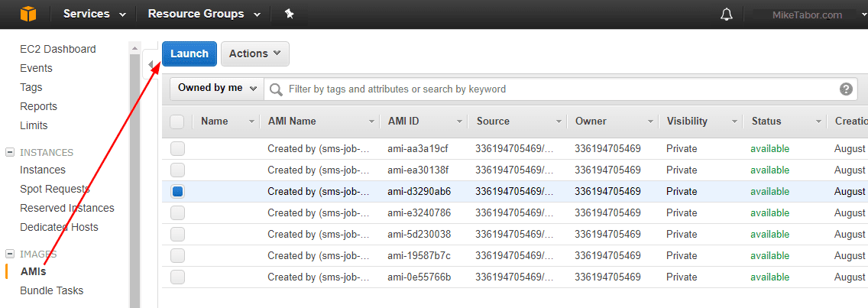Screen dimensions: 868x308
Task: Check the box for ami-e3240786
Action: (x=177, y=212)
